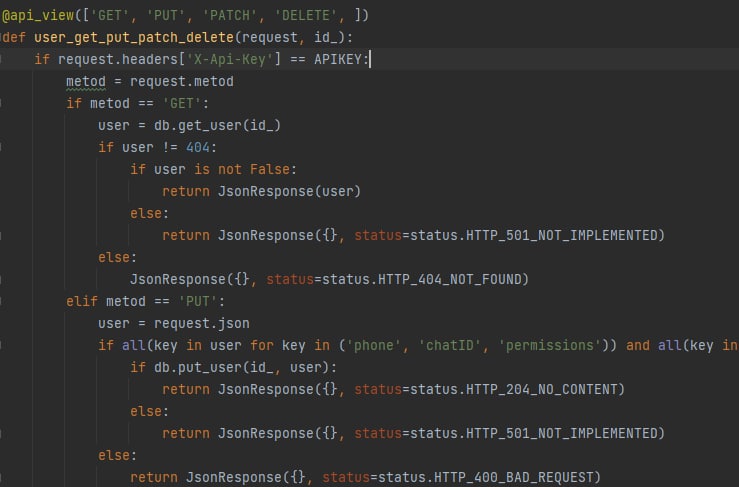Image resolution: width=739 pixels, height=487 pixels.
Task: Click the number 404 in 'if user != 404'
Action: (198, 148)
